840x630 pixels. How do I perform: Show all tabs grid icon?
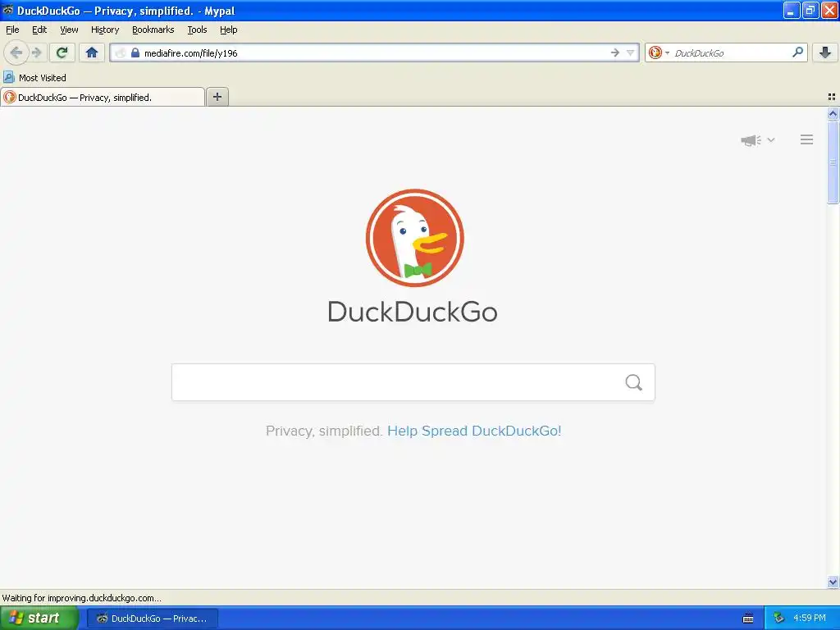click(832, 97)
